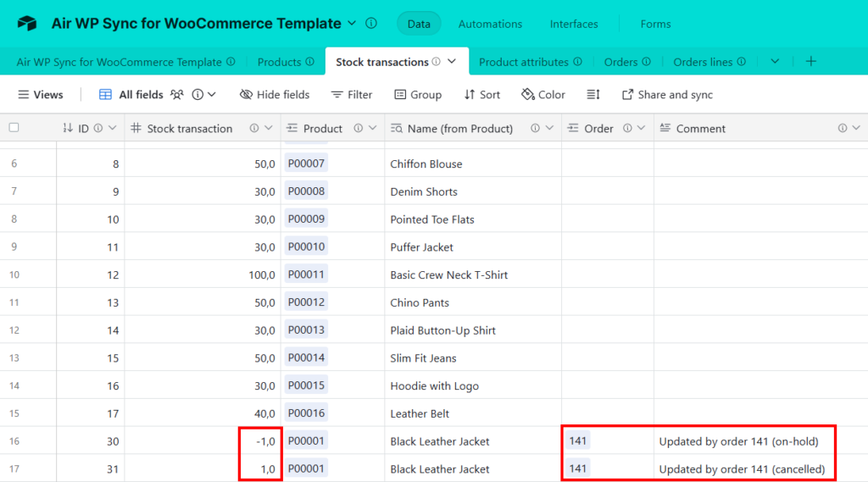The width and height of the screenshot is (868, 482).
Task: Show the ID field info icon
Action: pos(98,128)
